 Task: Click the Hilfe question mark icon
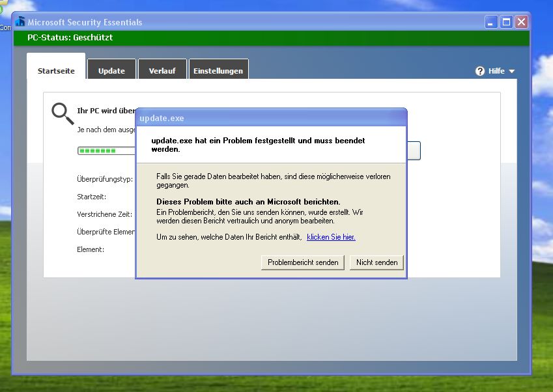[480, 71]
